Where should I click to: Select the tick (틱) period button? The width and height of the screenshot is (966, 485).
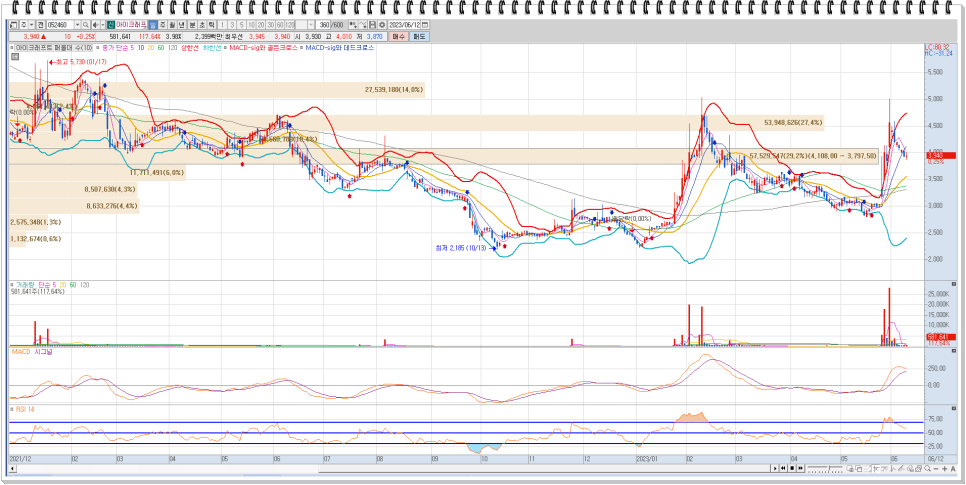(211, 25)
